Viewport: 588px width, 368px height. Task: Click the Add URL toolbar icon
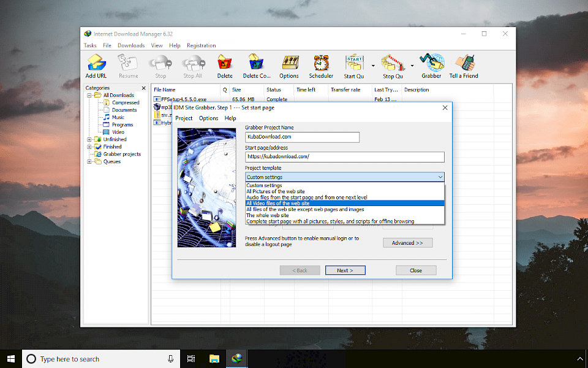(x=96, y=66)
